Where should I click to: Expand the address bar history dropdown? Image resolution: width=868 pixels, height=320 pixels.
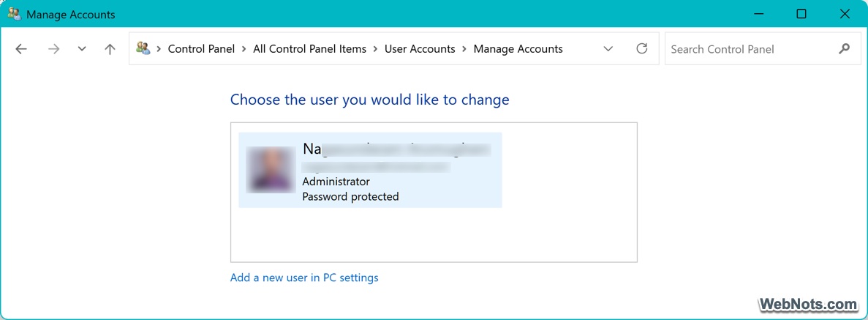coord(608,49)
